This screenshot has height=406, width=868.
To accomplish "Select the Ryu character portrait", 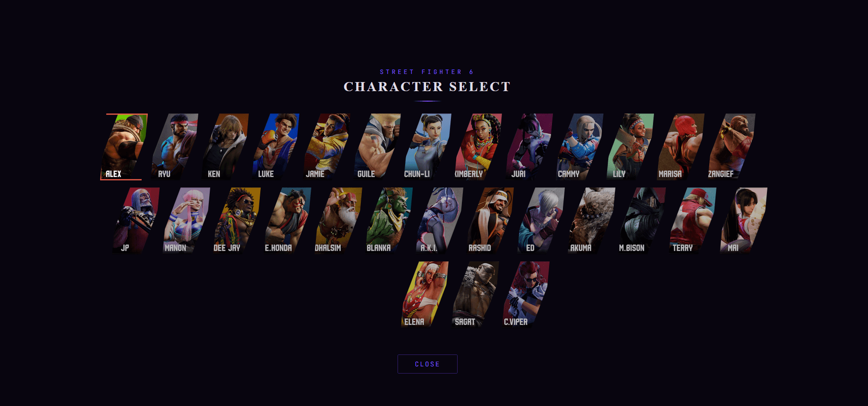I will coord(175,146).
